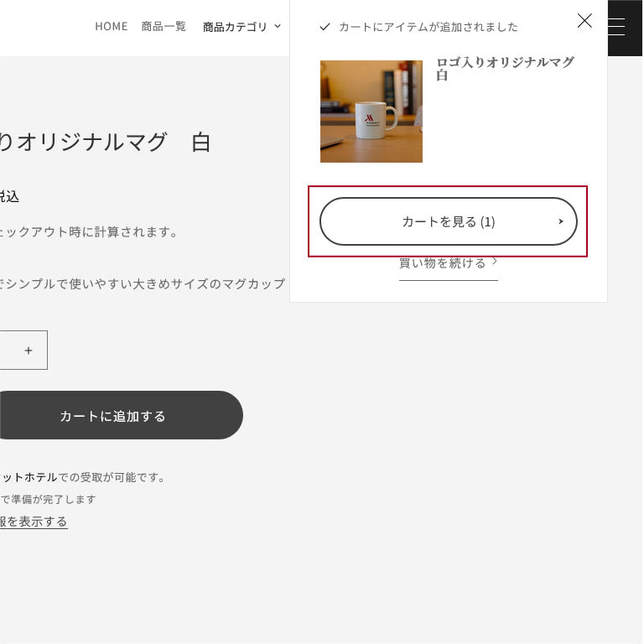Click the で準備が完了します text

click(x=49, y=500)
